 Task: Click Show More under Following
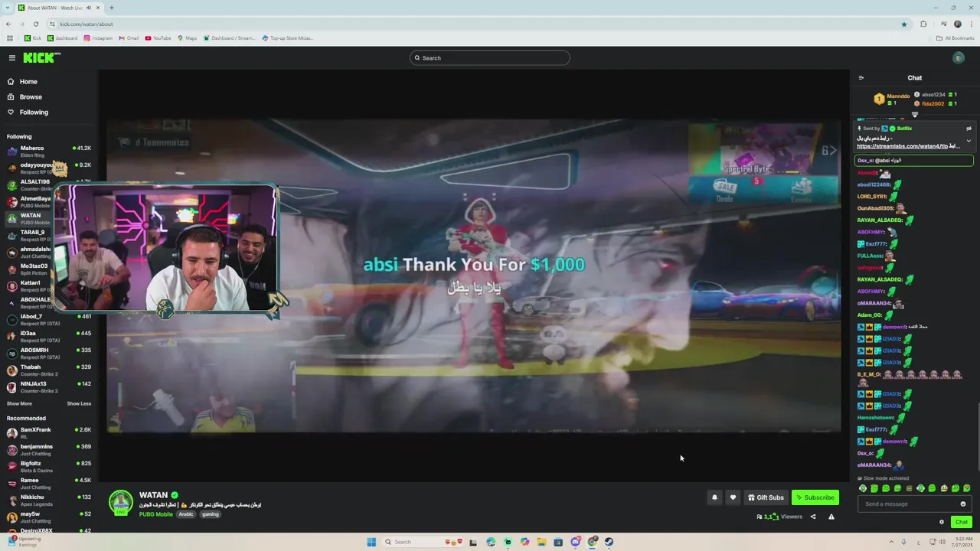click(x=19, y=403)
